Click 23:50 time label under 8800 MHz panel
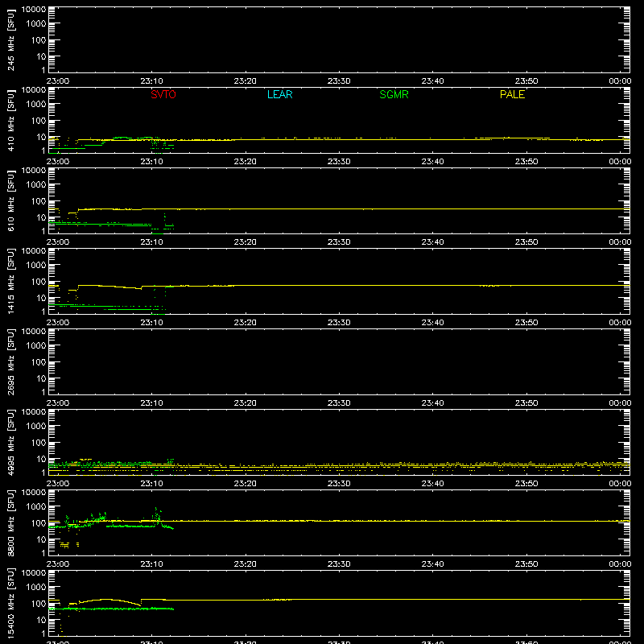The image size is (644, 644). [x=526, y=564]
